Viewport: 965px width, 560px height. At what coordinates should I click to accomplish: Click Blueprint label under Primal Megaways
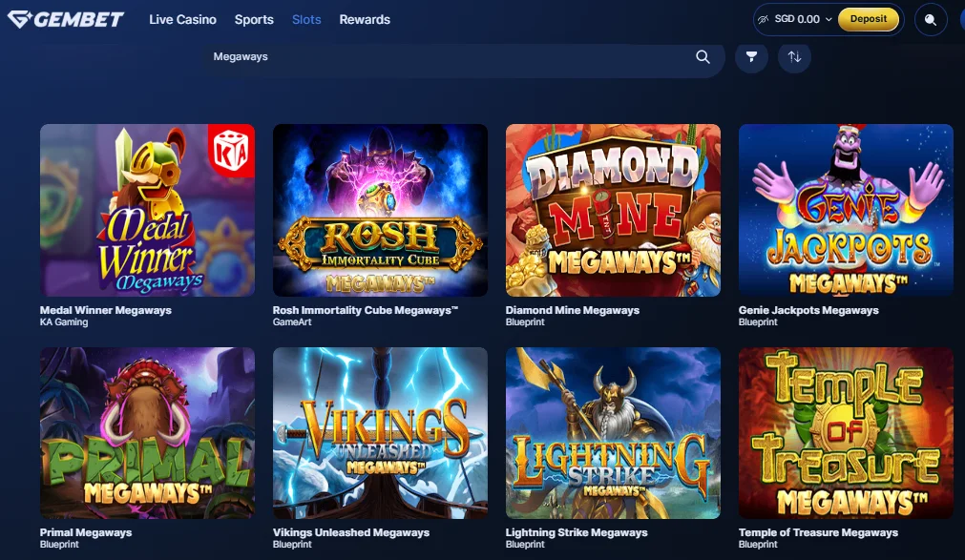(60, 544)
